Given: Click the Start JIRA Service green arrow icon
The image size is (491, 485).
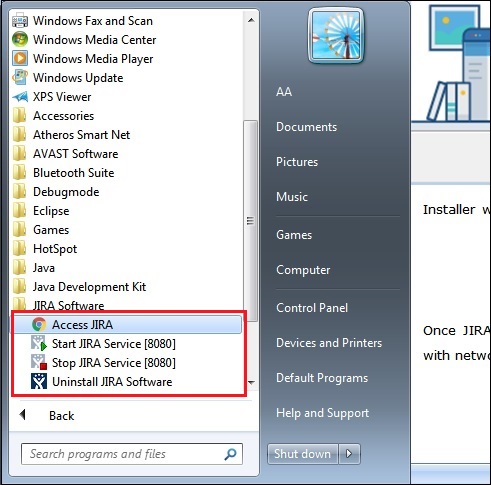Looking at the screenshot, I should pyautogui.click(x=39, y=343).
